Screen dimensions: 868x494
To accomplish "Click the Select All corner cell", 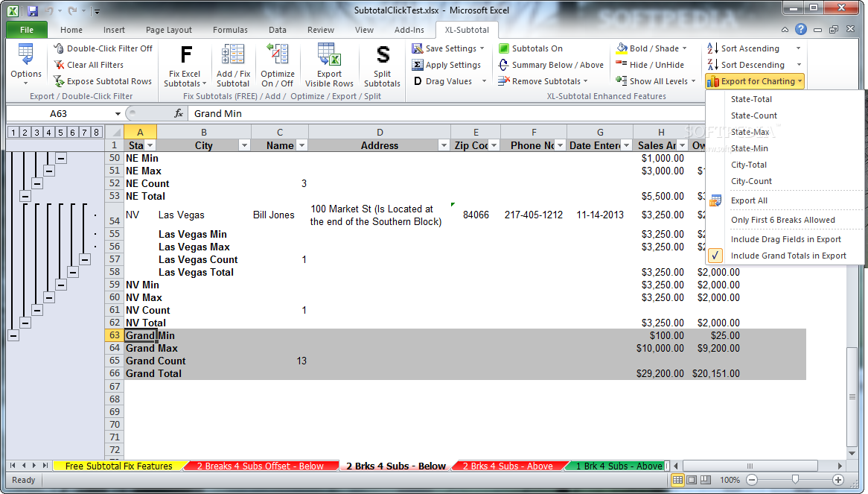I will [x=114, y=132].
